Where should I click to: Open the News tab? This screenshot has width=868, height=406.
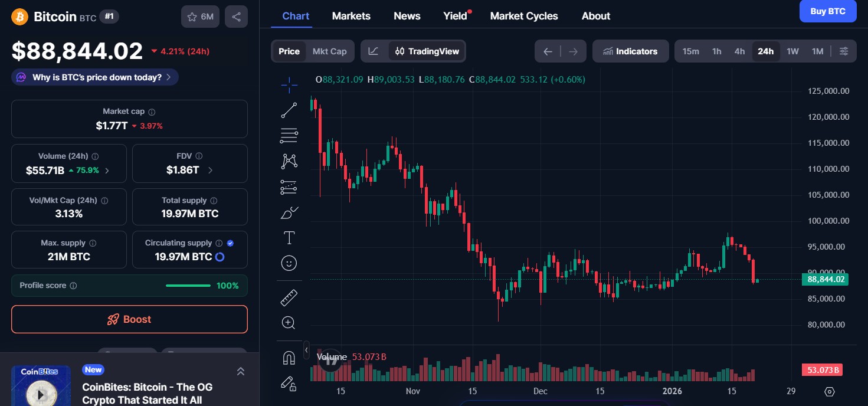click(x=407, y=16)
